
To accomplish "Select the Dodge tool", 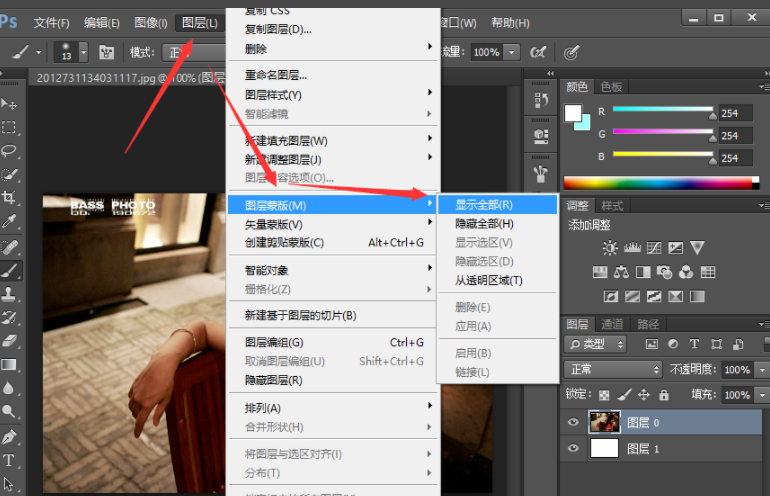I will pyautogui.click(x=9, y=411).
